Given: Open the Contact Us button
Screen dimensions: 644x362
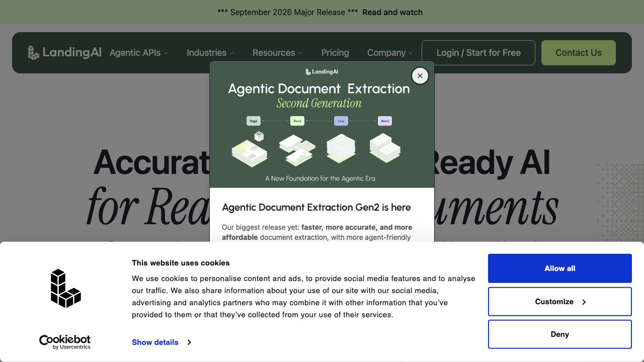Looking at the screenshot, I should click(x=579, y=53).
